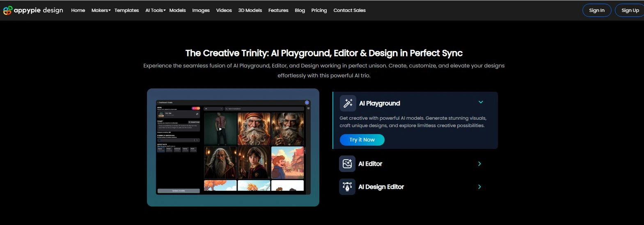This screenshot has height=225, width=644.
Task: Open the Videos nav link
Action: (x=224, y=10)
